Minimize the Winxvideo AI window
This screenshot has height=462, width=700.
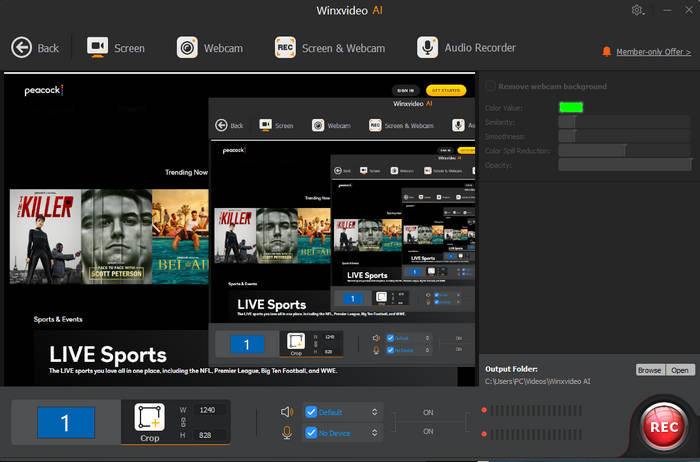coord(667,10)
